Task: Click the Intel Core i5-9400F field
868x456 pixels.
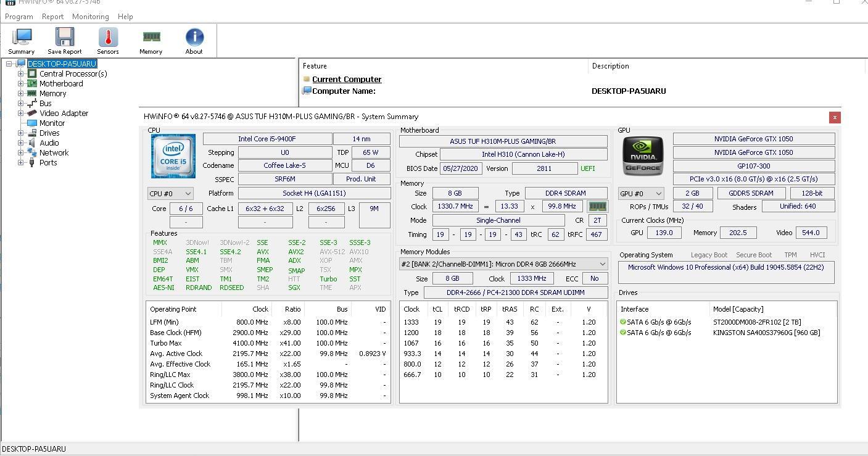Action: [x=267, y=139]
